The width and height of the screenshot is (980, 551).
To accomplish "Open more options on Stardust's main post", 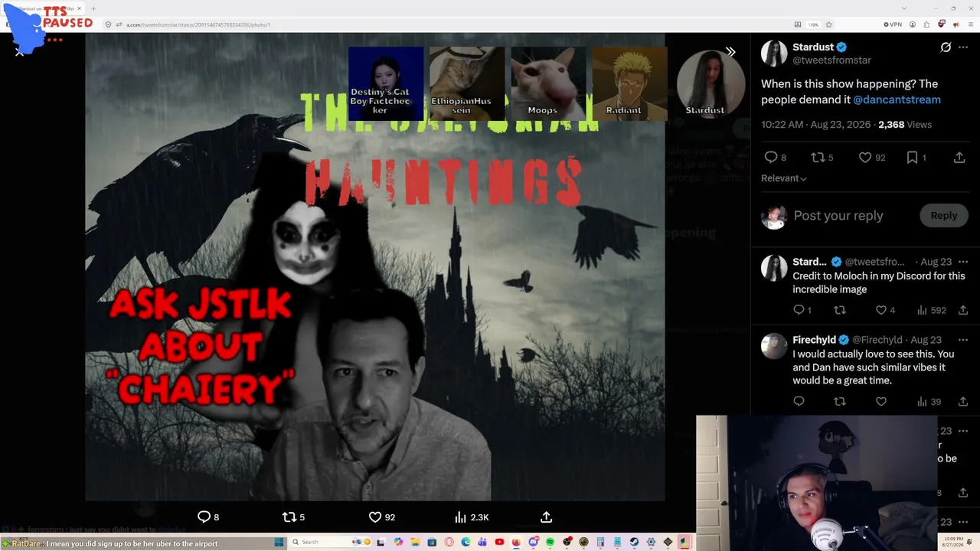I will 963,47.
